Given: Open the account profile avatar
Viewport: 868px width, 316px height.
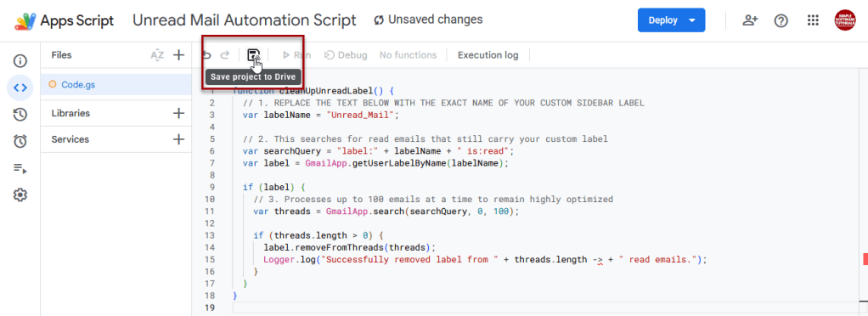Looking at the screenshot, I should (845, 20).
